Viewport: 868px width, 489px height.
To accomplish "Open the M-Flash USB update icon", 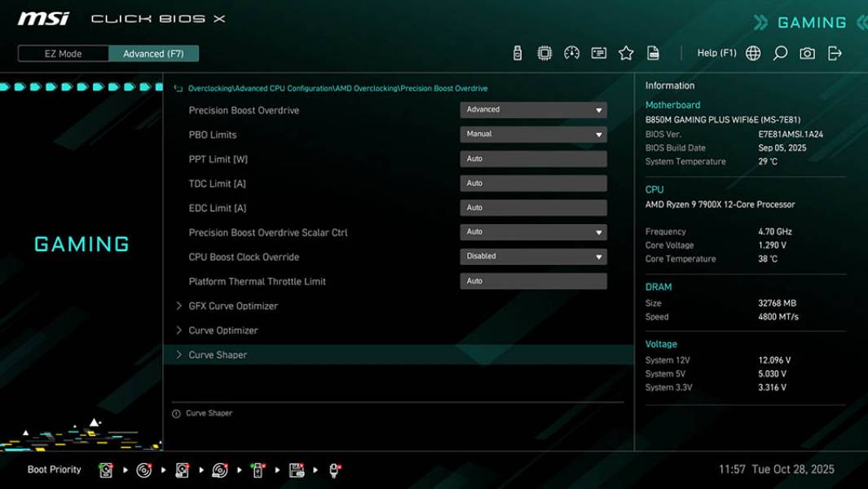I will click(518, 51).
